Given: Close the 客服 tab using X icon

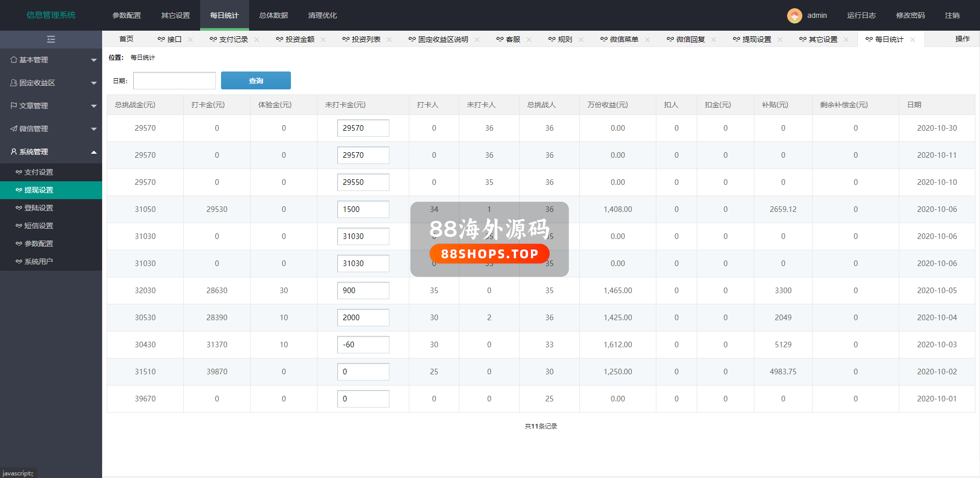Looking at the screenshot, I should (529, 40).
